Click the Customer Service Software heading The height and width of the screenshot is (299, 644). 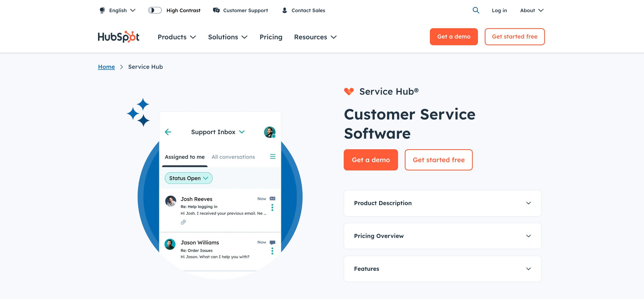[410, 124]
